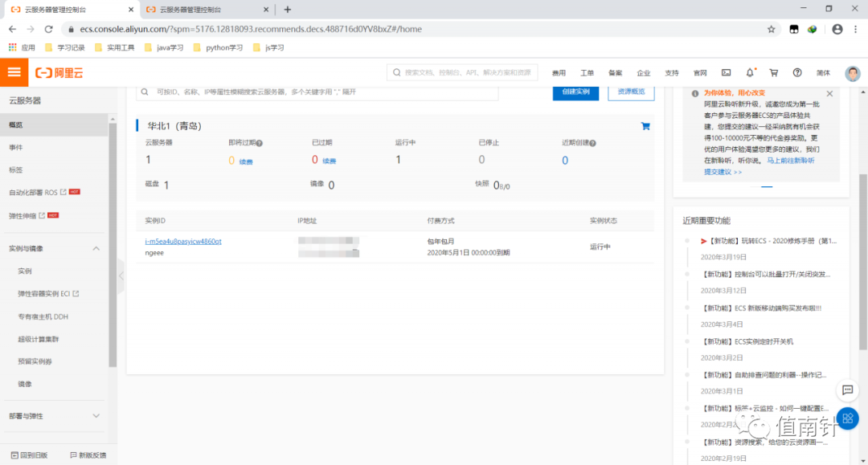Image resolution: width=868 pixels, height=465 pixels.
Task: Click the 近期创建 count 0
Action: click(565, 161)
